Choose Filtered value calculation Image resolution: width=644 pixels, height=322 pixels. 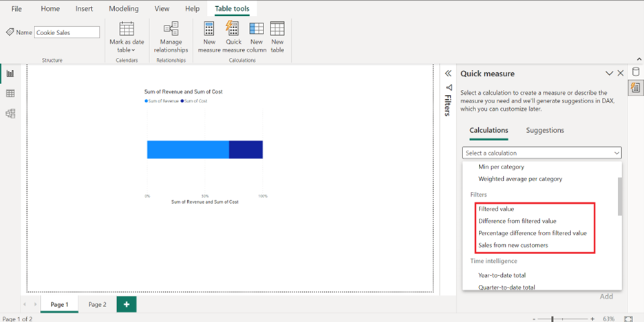pyautogui.click(x=496, y=209)
